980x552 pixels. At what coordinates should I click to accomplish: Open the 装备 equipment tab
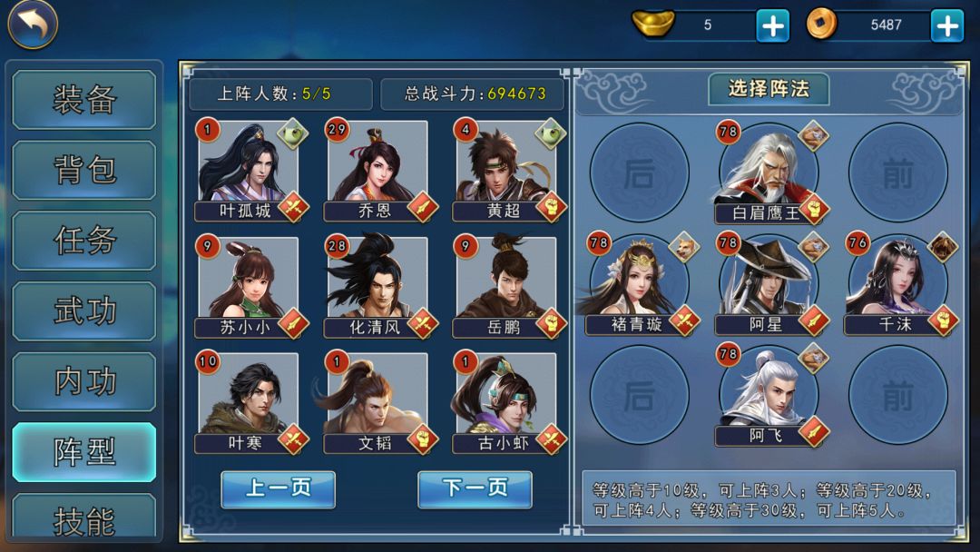point(84,100)
